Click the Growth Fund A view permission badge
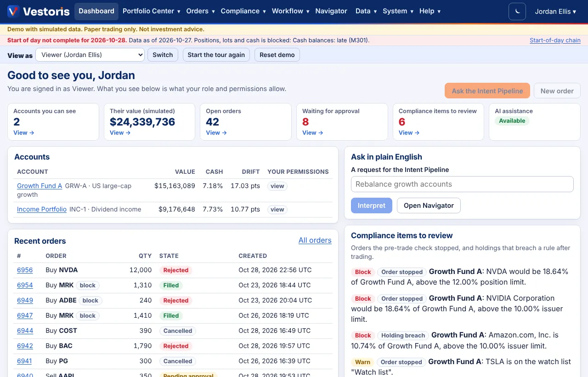588x377 pixels. 277,186
